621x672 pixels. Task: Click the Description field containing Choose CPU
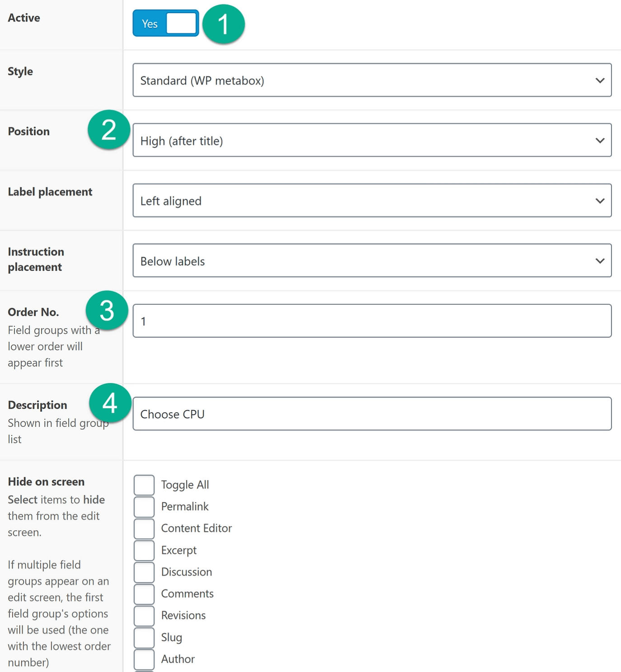(372, 414)
